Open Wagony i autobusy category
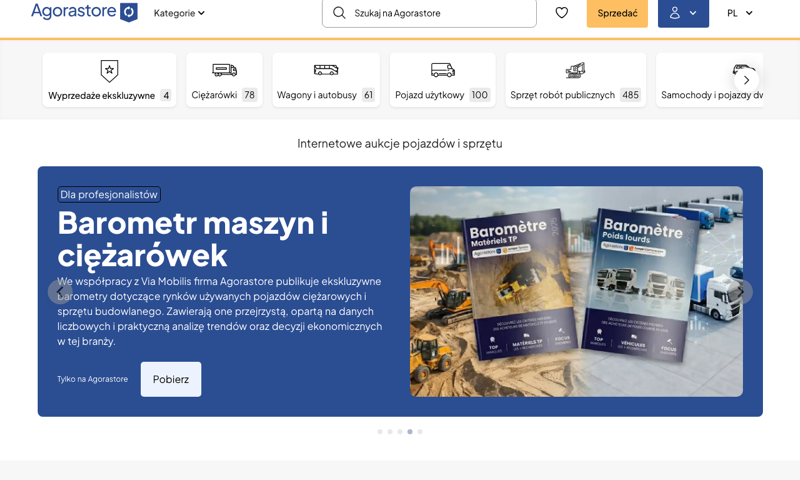Screen dimensions: 800x480 coord(326,80)
